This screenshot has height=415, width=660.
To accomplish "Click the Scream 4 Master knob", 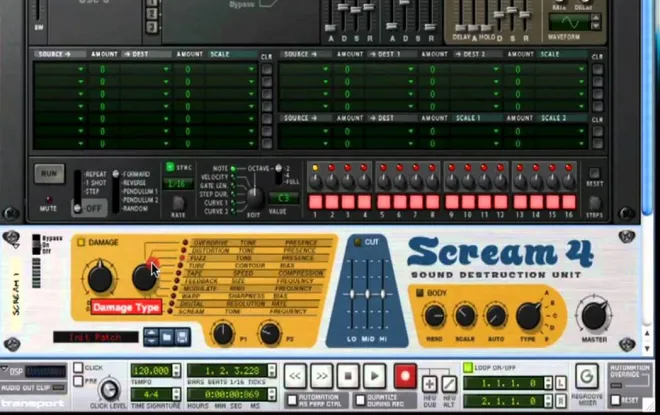I will [x=594, y=316].
